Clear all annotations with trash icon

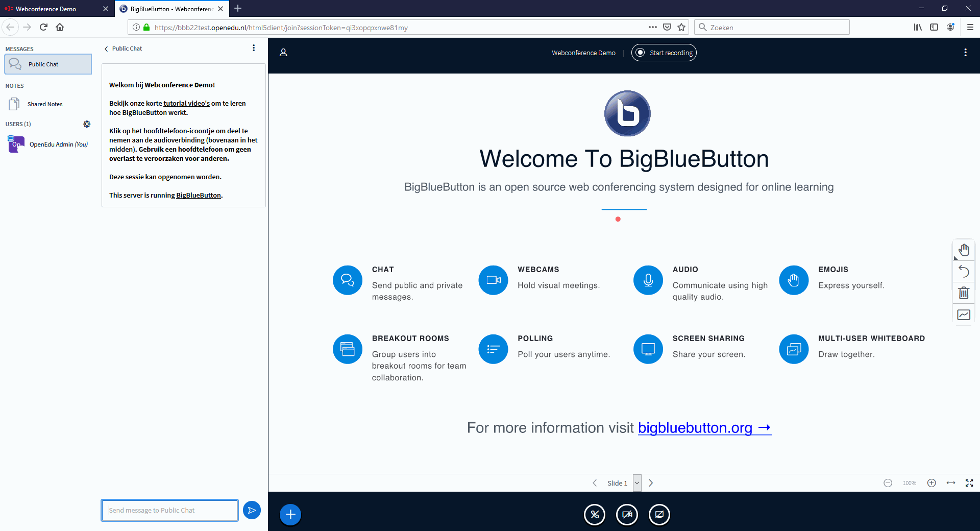click(964, 293)
